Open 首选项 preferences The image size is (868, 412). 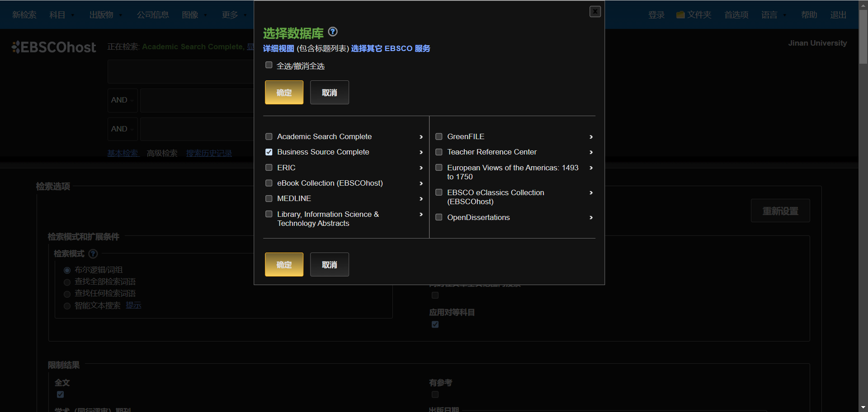click(736, 15)
